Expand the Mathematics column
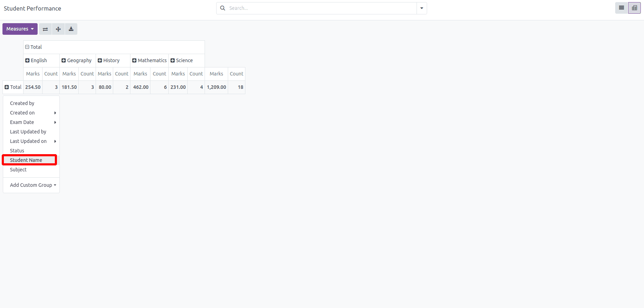Viewport: 644px width, 308px height. click(149, 60)
